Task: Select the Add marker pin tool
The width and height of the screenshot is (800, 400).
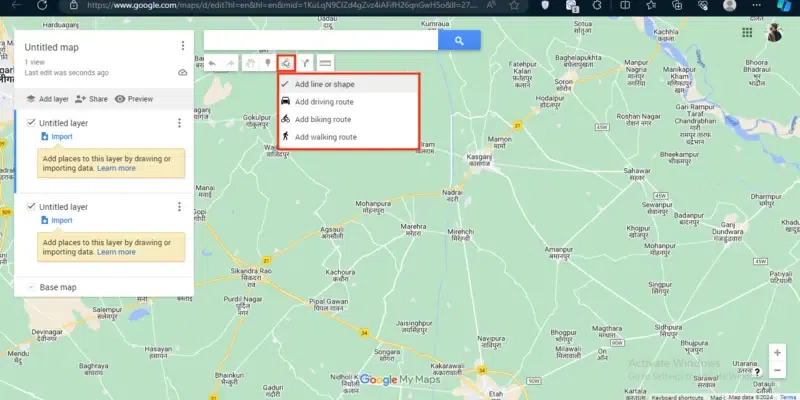Action: click(x=267, y=63)
